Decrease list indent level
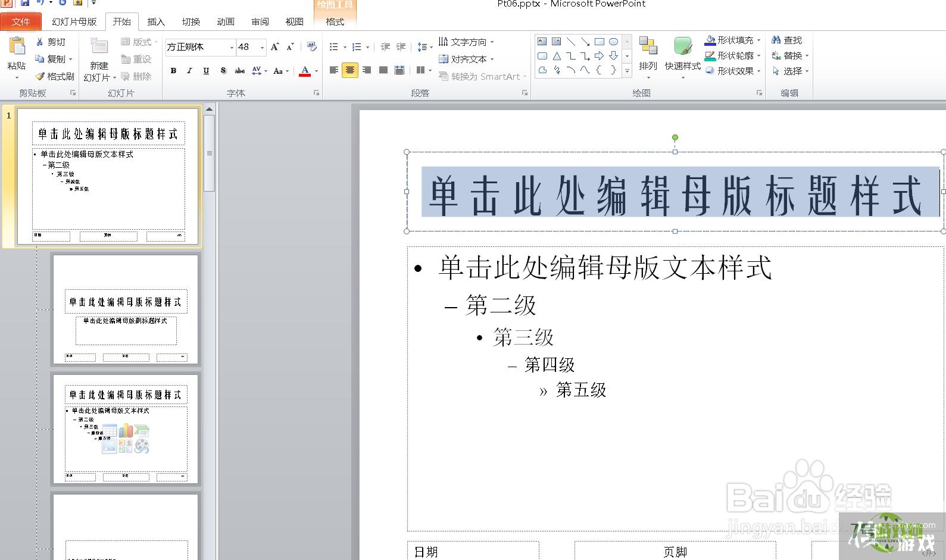Screen dimensions: 946x560 click(385, 46)
